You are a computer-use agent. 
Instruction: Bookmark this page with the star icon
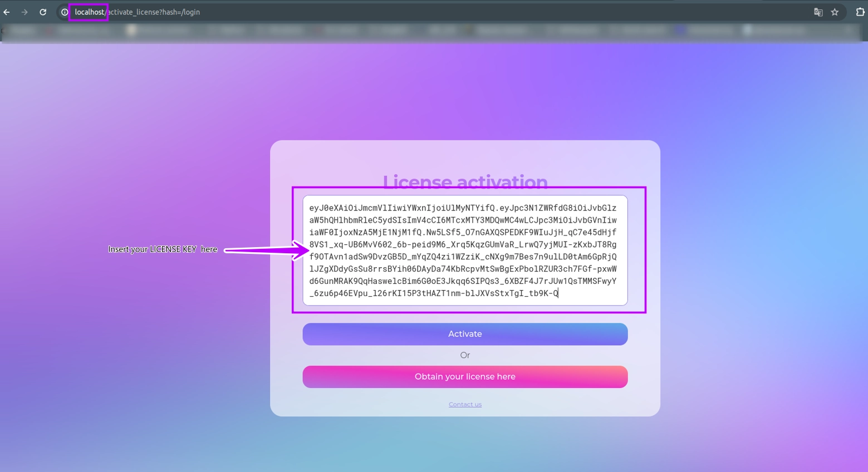click(x=835, y=12)
